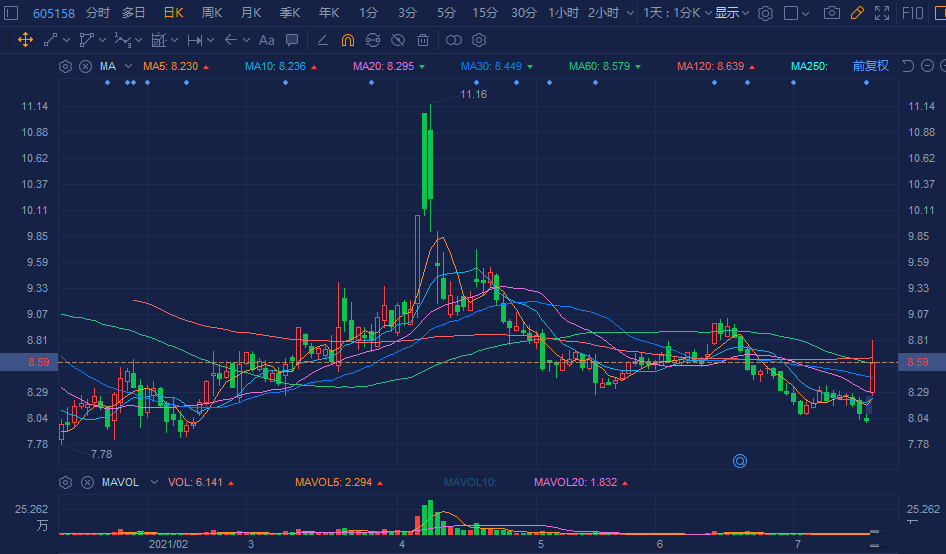Viewport: 946px width, 554px height.
Task: Click the 605158 stock code
Action: point(54,13)
